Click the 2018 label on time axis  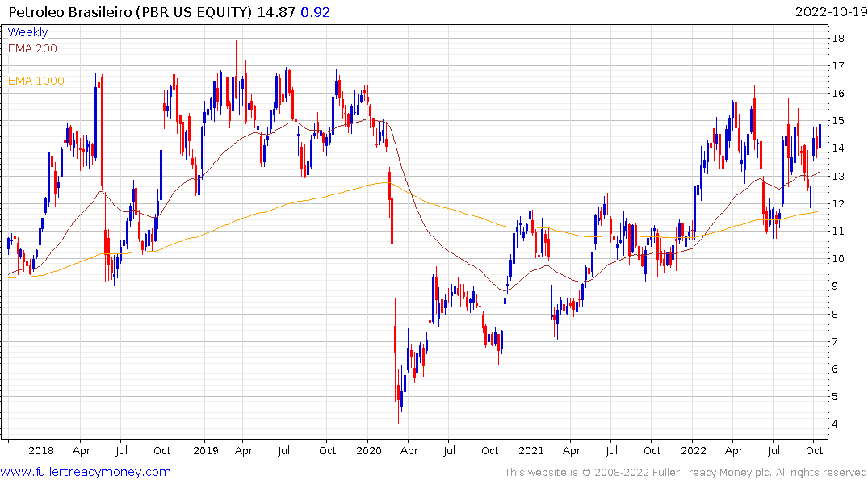[41, 450]
